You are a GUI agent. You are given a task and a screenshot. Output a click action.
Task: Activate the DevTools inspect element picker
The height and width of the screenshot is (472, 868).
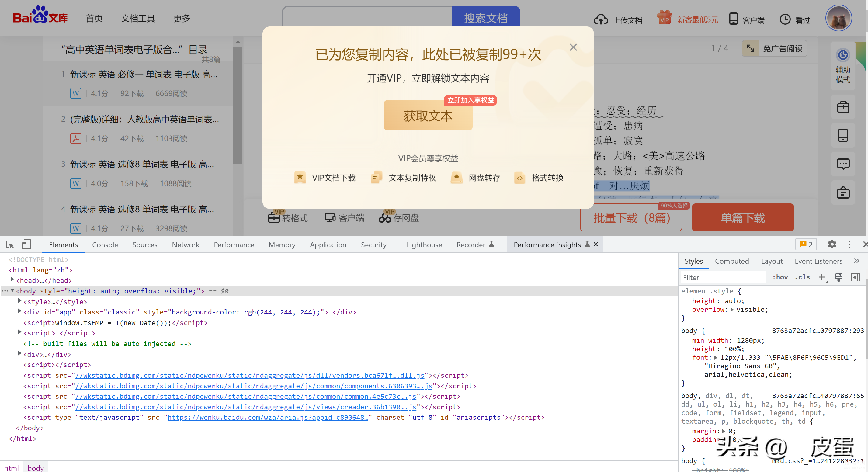coord(10,245)
